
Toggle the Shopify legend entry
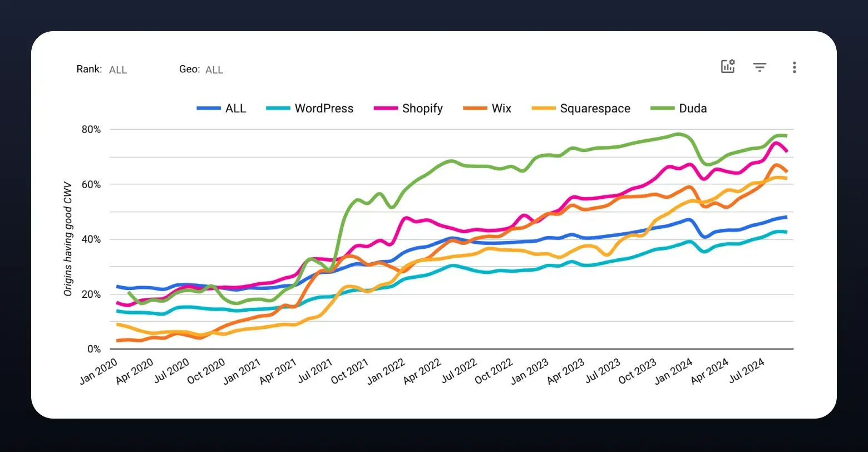(x=408, y=108)
